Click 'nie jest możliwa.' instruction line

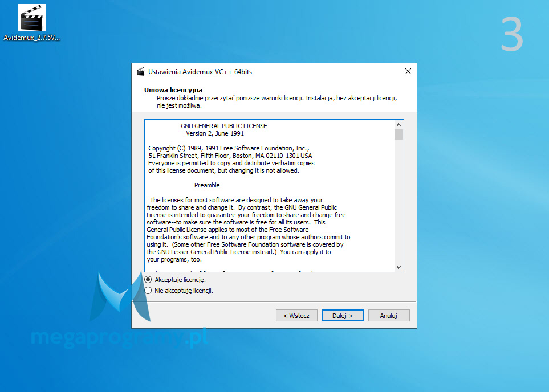point(179,105)
